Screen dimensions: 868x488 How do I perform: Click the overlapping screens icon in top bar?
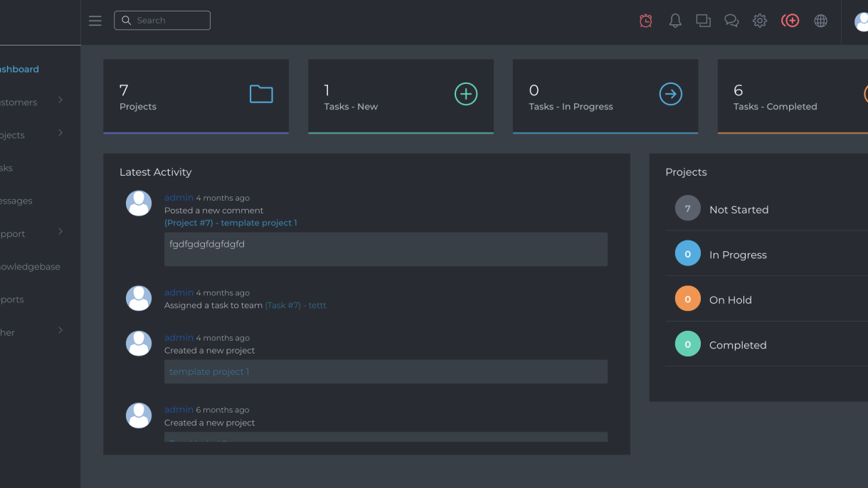click(703, 21)
